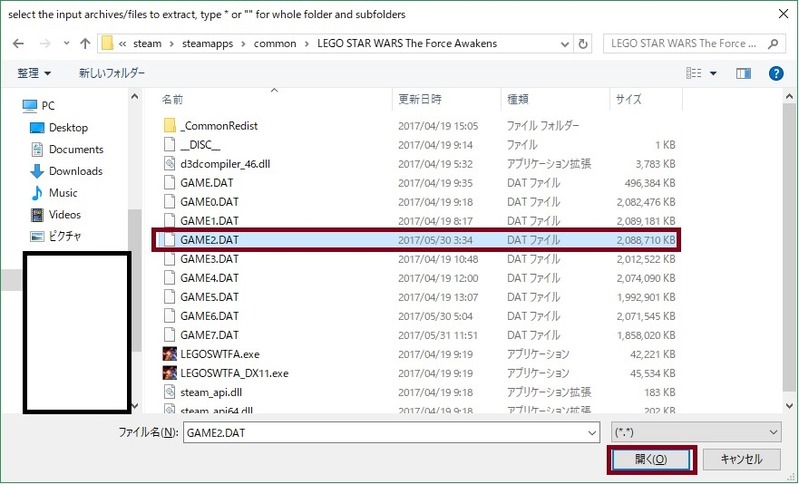
Task: Select LEGOSWTFA.exe application icon
Action: point(170,354)
